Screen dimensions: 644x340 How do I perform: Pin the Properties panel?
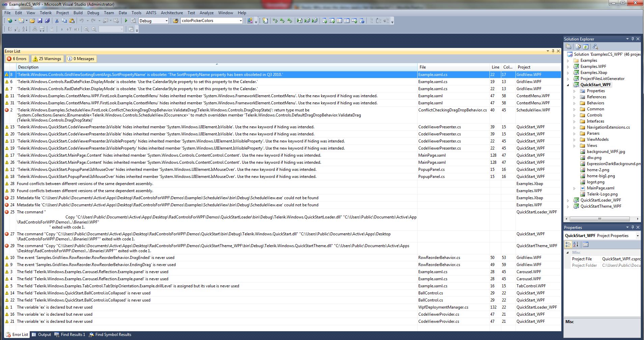[x=633, y=227]
